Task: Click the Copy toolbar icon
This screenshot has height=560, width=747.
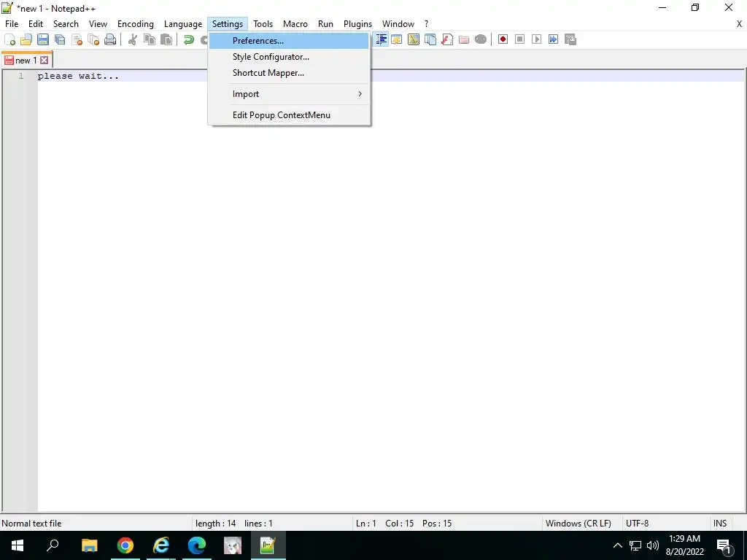Action: coord(150,39)
